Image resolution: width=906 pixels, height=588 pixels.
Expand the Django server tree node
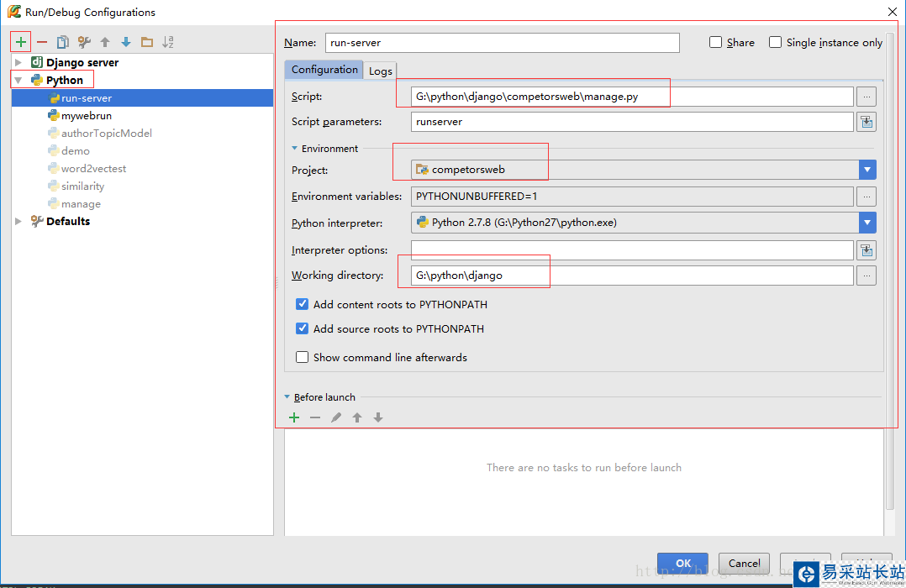[x=18, y=62]
